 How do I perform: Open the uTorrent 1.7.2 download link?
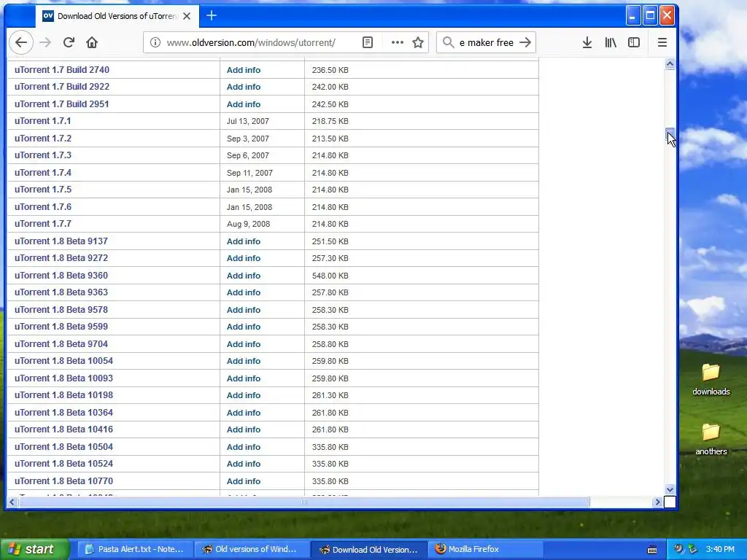pyautogui.click(x=43, y=138)
